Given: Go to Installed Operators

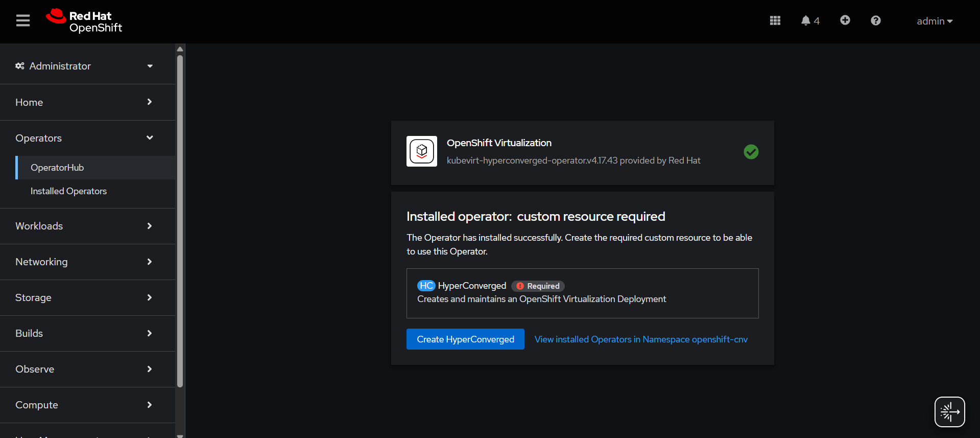Looking at the screenshot, I should click(x=68, y=191).
